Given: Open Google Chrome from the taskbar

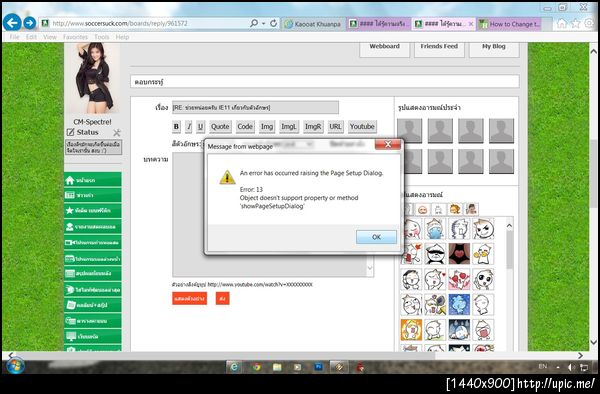Looking at the screenshot, I should tap(256, 367).
